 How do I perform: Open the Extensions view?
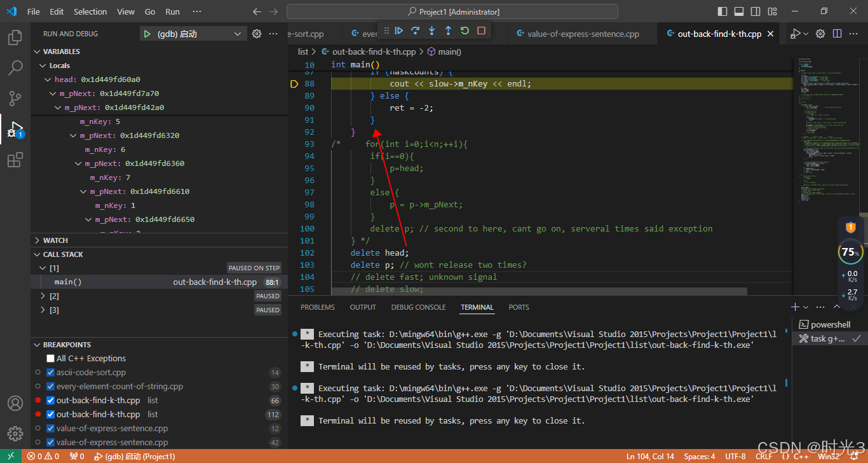(x=15, y=160)
